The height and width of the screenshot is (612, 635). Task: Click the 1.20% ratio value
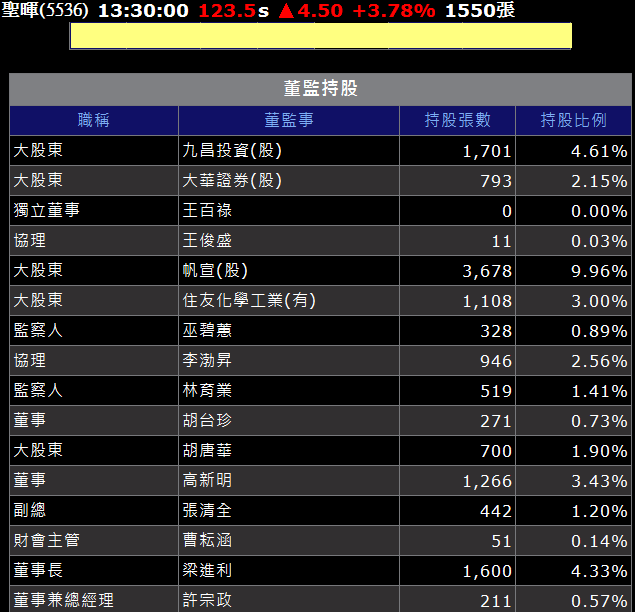click(x=599, y=511)
